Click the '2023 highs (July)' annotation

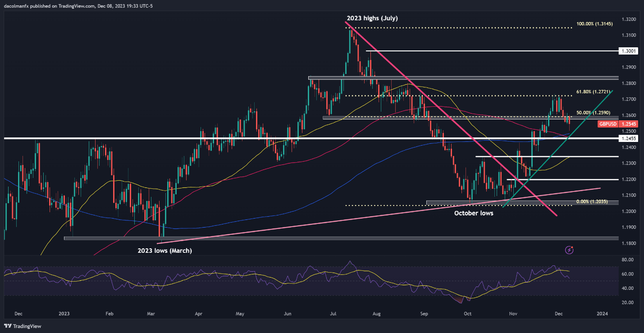click(372, 18)
